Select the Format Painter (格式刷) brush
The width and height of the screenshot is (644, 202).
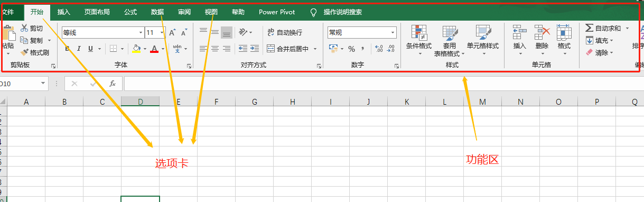[24, 52]
